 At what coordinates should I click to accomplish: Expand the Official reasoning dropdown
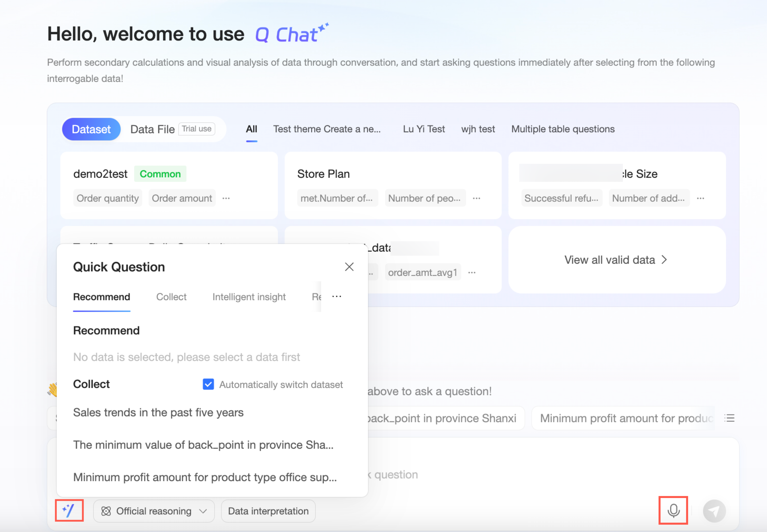click(x=154, y=511)
